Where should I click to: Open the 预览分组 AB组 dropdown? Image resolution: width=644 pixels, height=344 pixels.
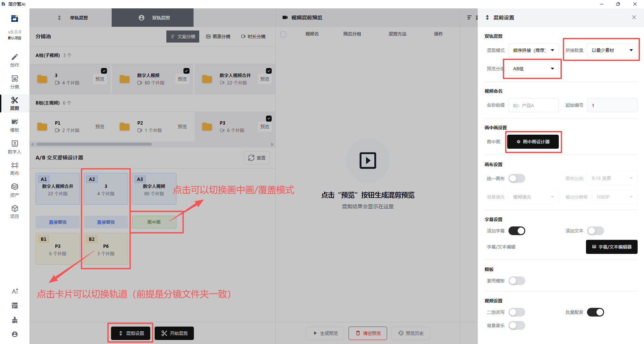[x=534, y=69]
